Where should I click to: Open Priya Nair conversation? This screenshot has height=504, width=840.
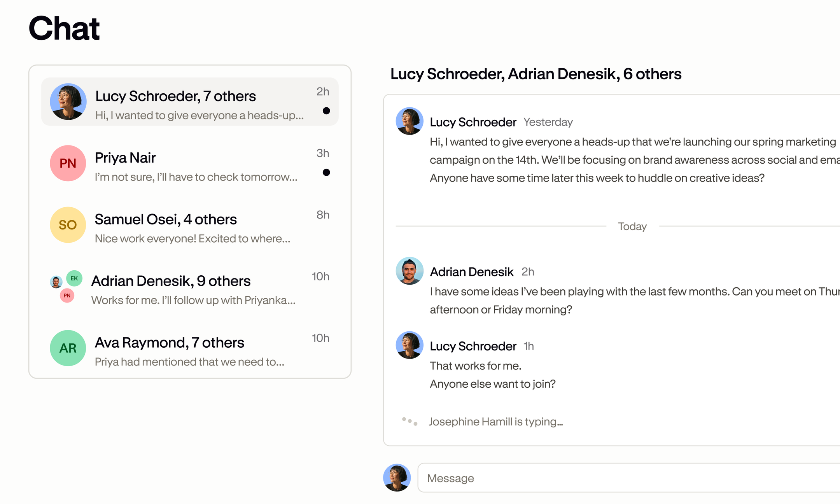(x=190, y=163)
